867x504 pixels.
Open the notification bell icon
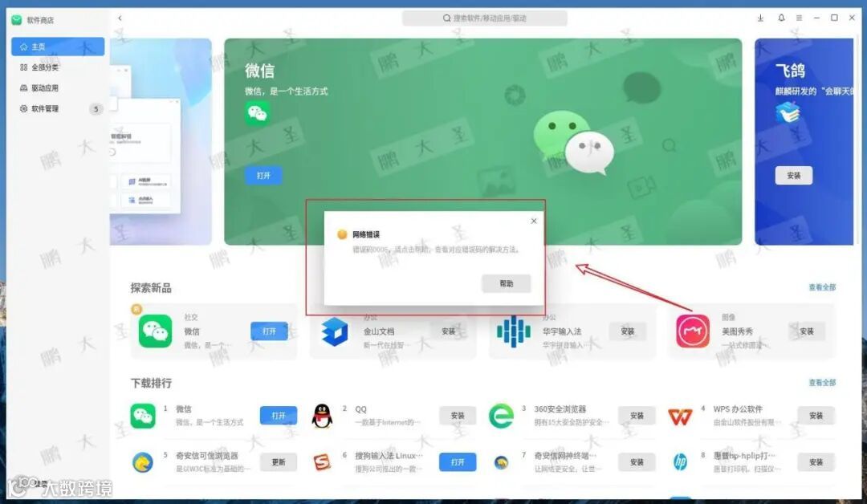(x=781, y=18)
